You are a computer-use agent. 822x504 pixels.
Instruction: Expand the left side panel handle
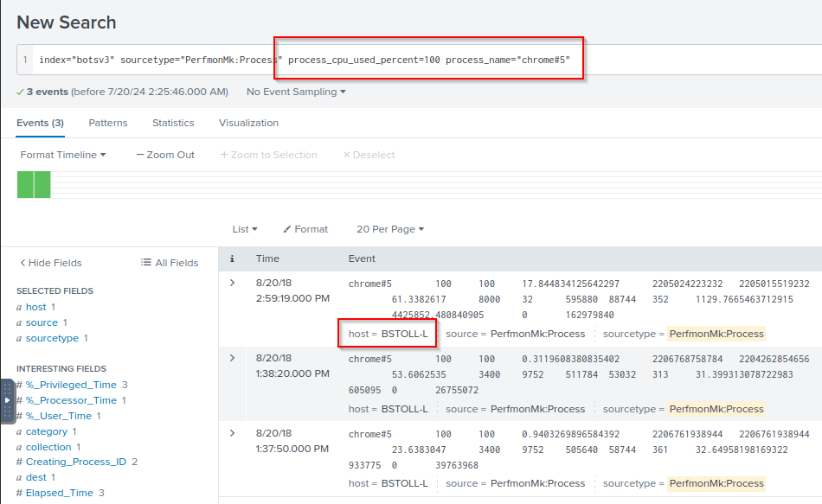7,400
